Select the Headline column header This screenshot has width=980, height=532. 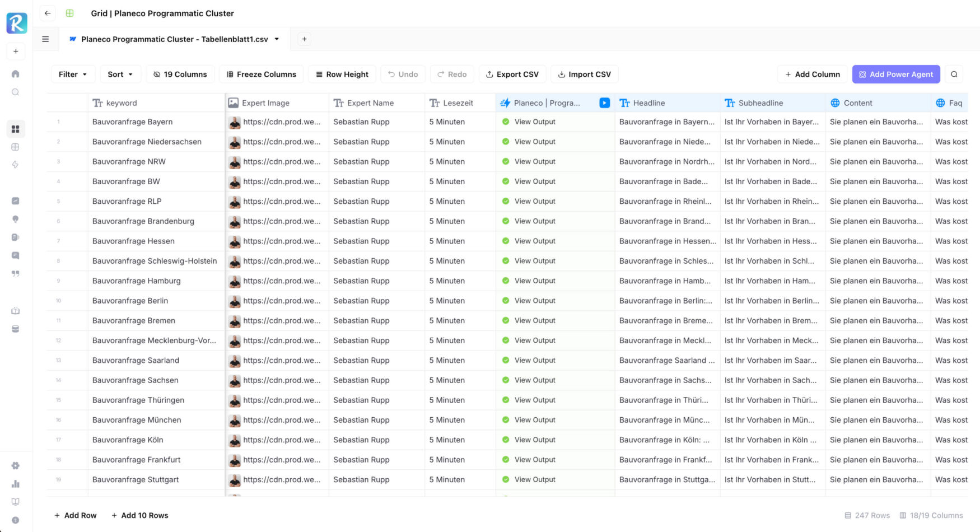(649, 103)
